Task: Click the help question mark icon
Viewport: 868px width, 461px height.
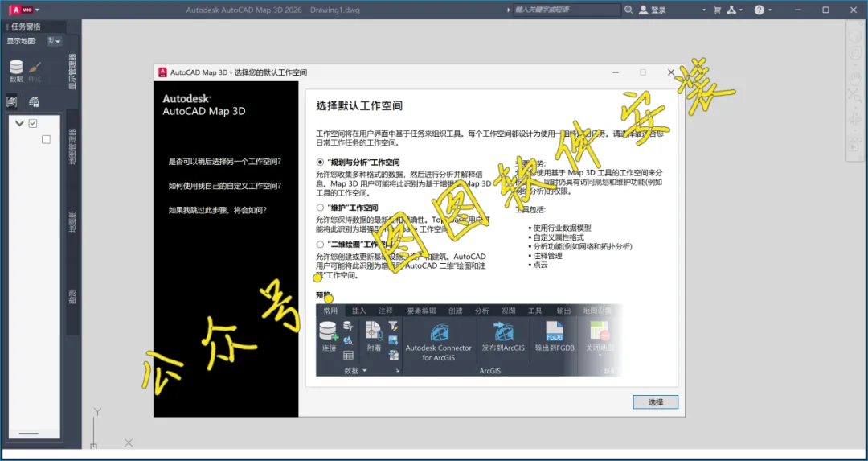Action: pos(759,10)
